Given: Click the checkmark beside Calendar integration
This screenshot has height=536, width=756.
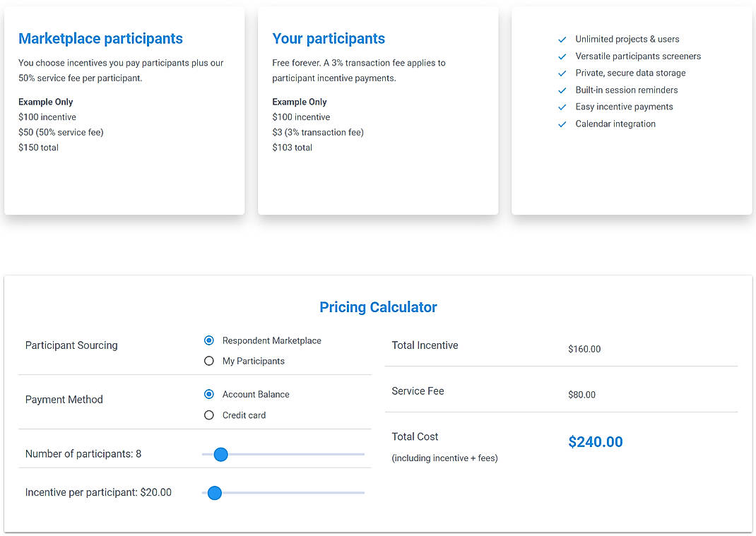Looking at the screenshot, I should (562, 124).
